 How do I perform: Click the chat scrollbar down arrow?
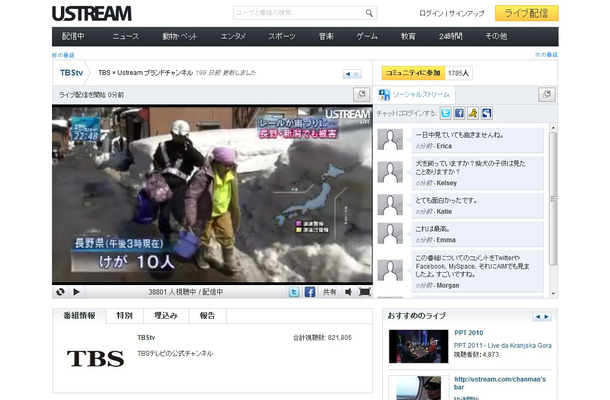[553, 294]
